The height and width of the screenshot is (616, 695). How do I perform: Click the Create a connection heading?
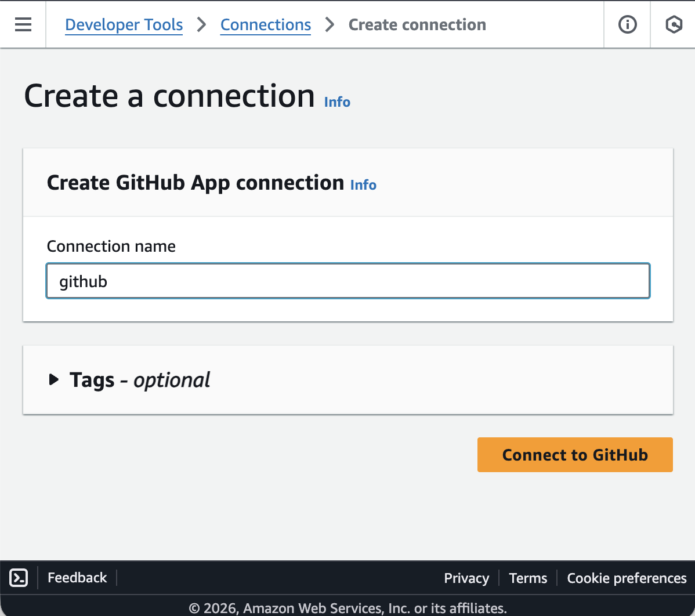click(169, 96)
